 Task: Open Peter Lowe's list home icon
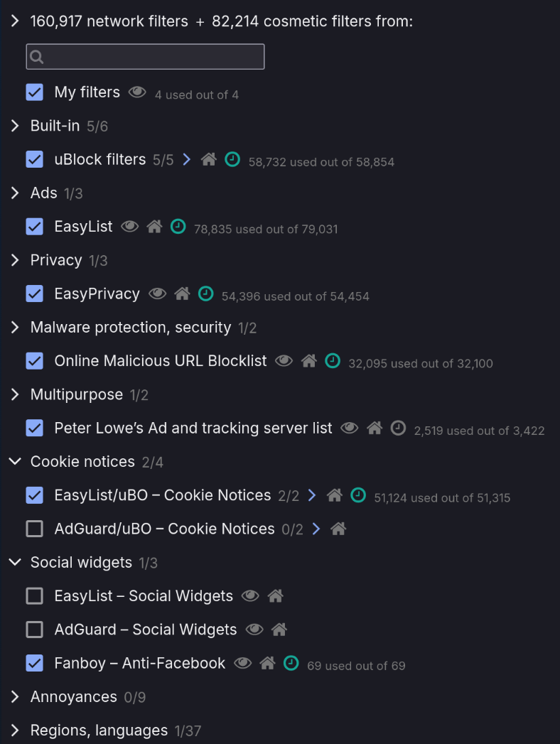click(375, 428)
